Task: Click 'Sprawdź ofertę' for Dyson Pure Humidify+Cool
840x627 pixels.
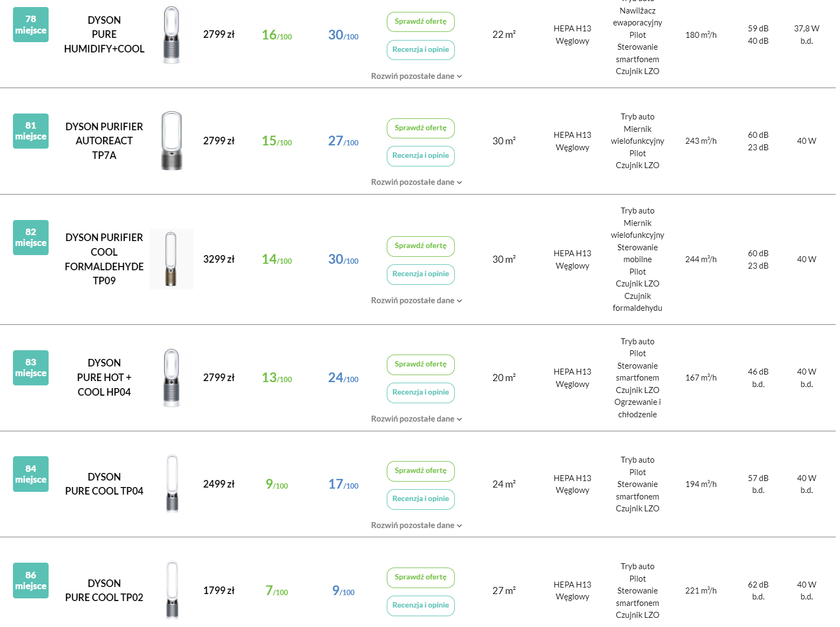Action: (420, 22)
